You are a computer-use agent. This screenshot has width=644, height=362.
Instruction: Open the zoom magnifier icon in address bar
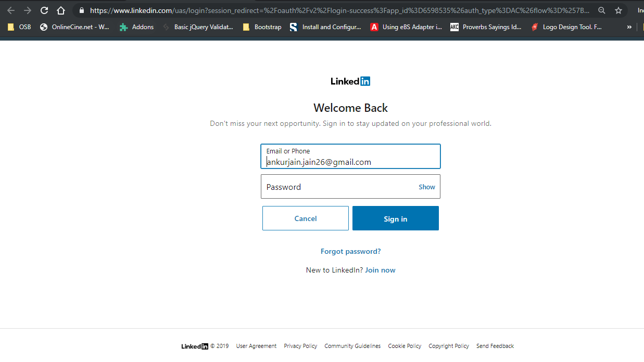point(602,10)
